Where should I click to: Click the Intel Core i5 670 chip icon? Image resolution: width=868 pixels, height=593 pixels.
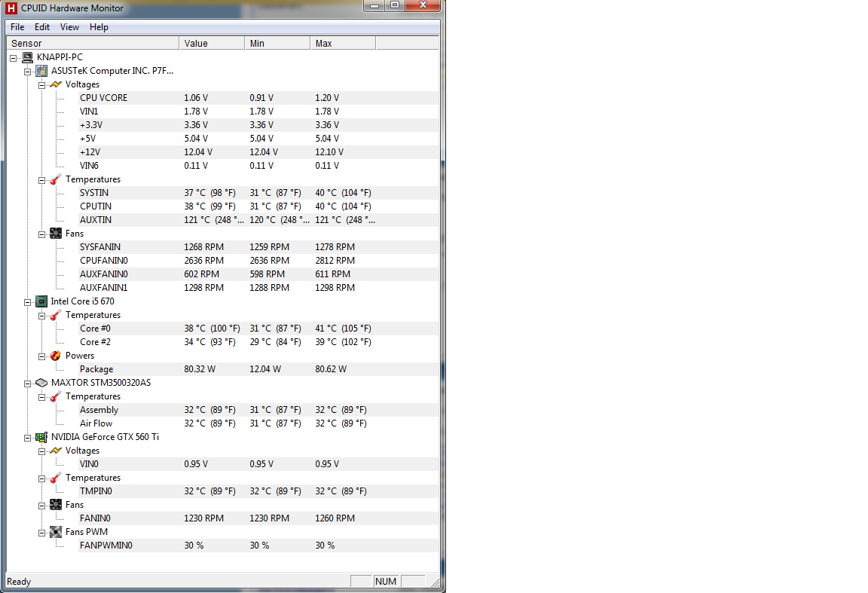pos(41,301)
